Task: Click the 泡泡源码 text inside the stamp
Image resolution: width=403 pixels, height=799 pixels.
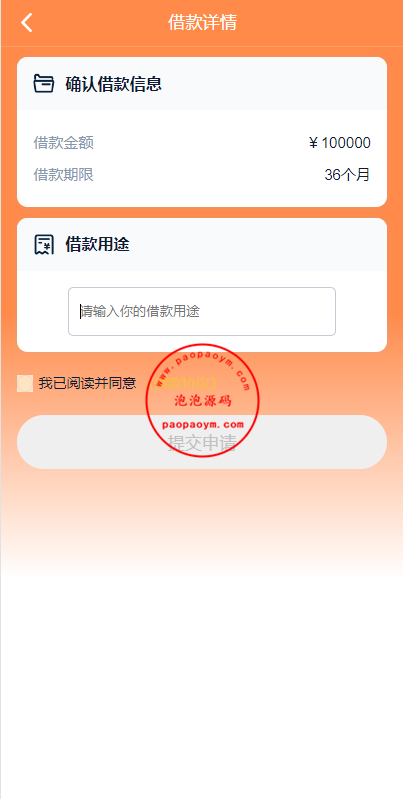Action: 203,401
